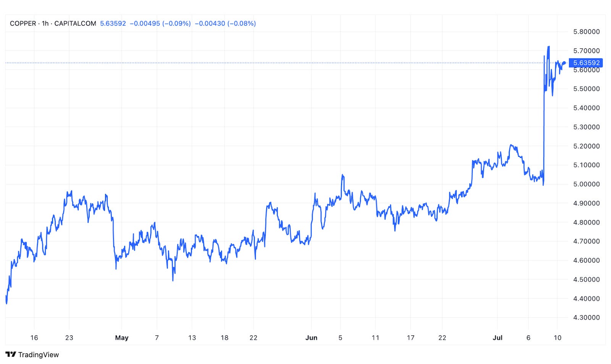Click the last price value 5.63592 in header
This screenshot has width=611, height=364.
coord(113,24)
